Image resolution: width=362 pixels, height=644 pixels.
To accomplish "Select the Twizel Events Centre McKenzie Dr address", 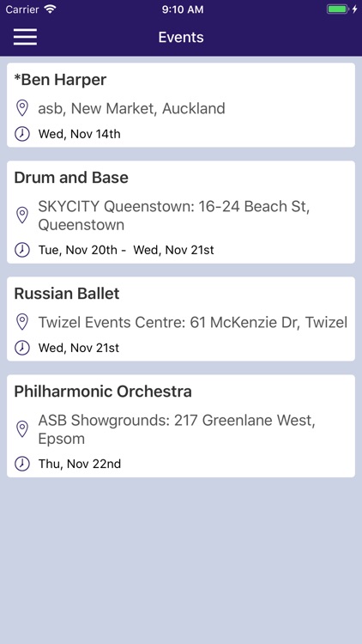I will tap(193, 322).
